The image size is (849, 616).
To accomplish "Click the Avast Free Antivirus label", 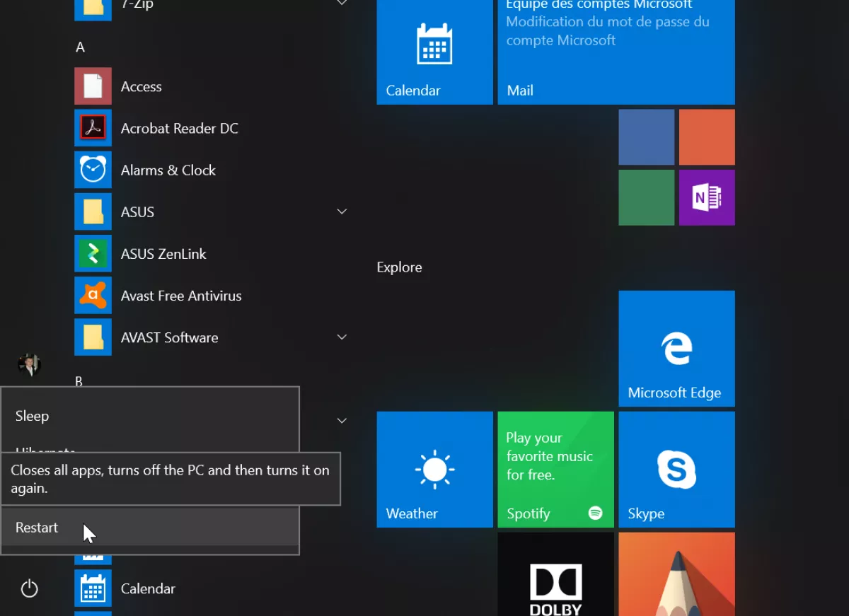I will coord(181,296).
